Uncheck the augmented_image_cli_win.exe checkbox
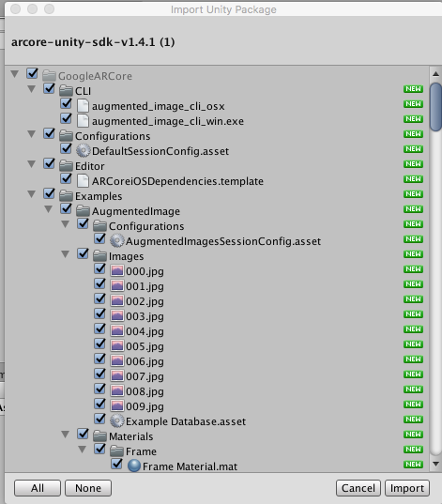 (67, 118)
